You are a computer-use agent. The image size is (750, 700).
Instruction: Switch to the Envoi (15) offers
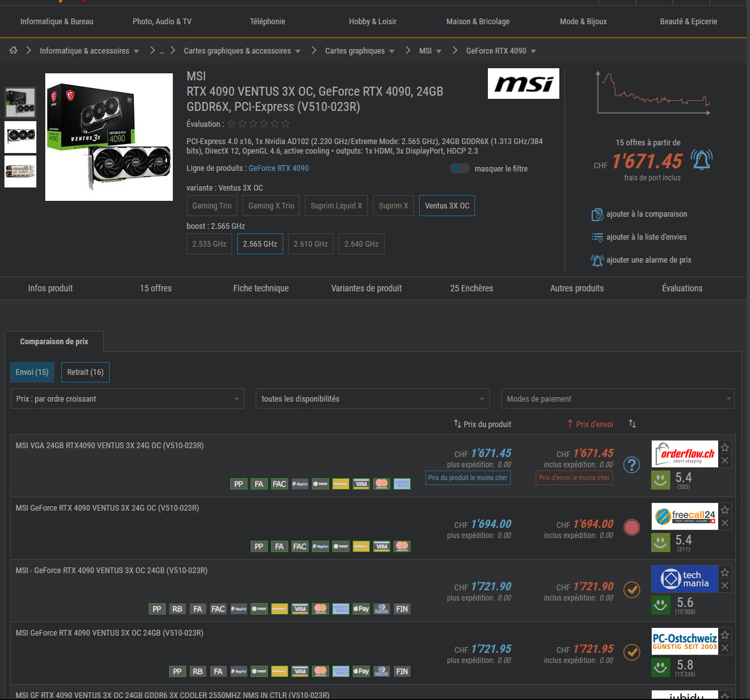[32, 372]
